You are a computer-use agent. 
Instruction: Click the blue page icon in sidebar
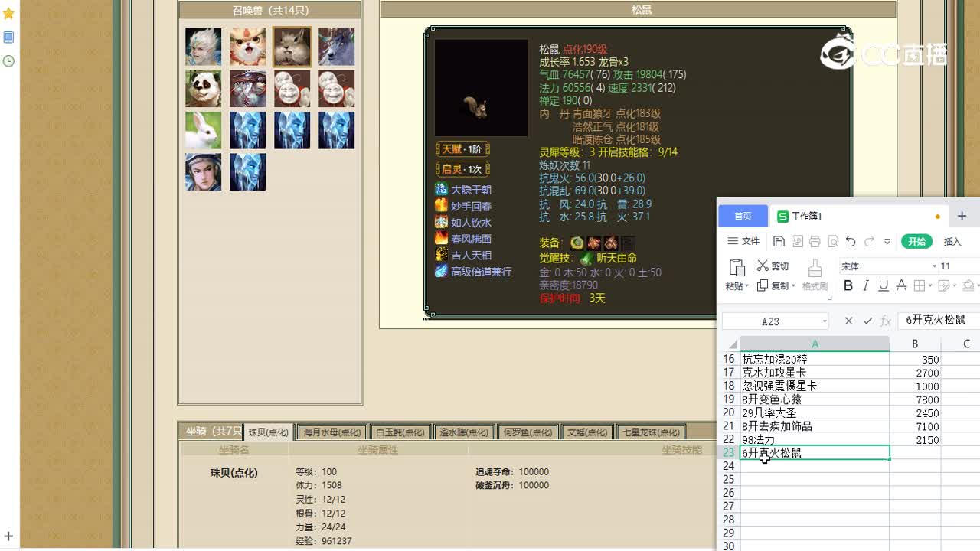click(x=8, y=37)
